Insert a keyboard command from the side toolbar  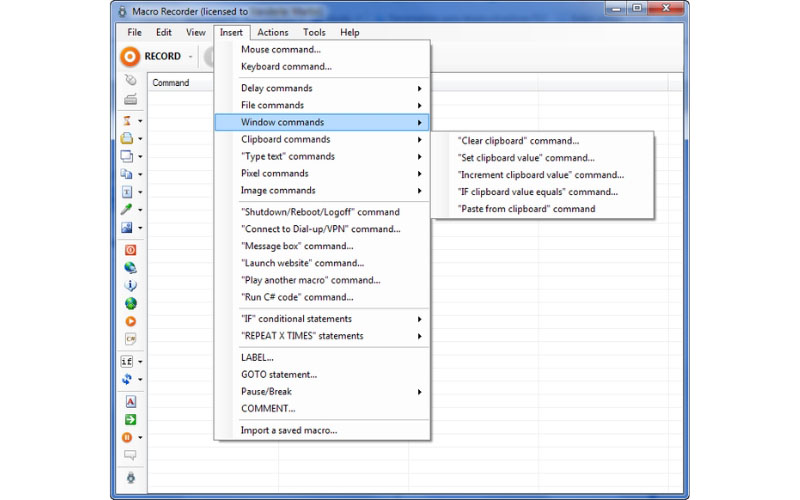tap(131, 99)
